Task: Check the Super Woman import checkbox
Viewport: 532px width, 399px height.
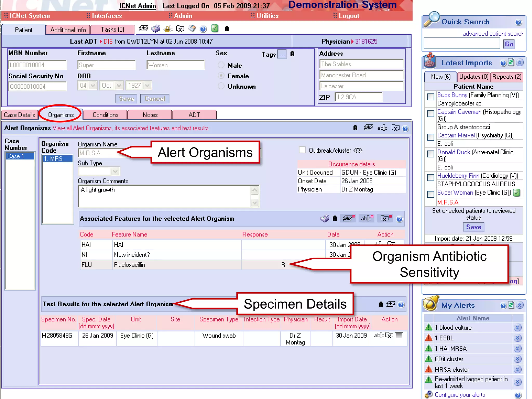Action: pos(430,194)
